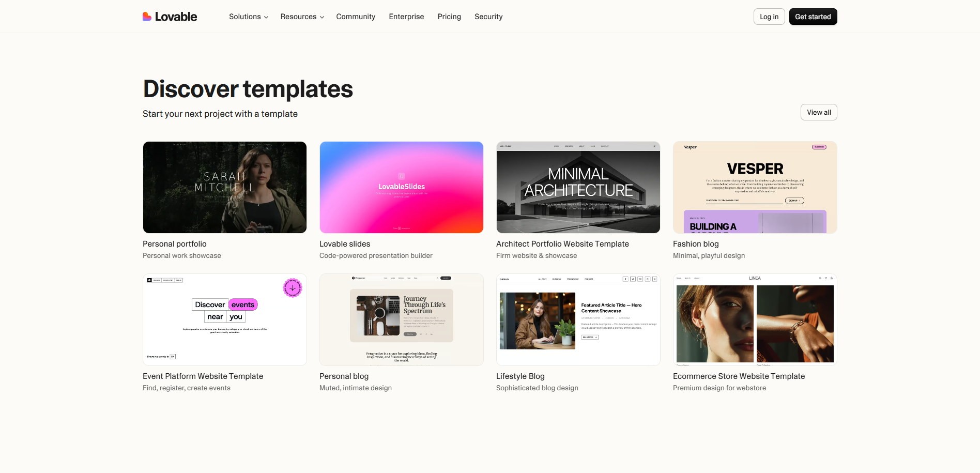Navigate to the Security page

click(x=488, y=17)
